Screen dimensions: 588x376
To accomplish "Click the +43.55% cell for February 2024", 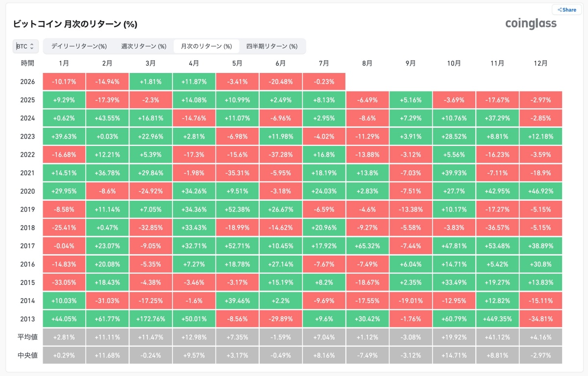I will tap(107, 118).
